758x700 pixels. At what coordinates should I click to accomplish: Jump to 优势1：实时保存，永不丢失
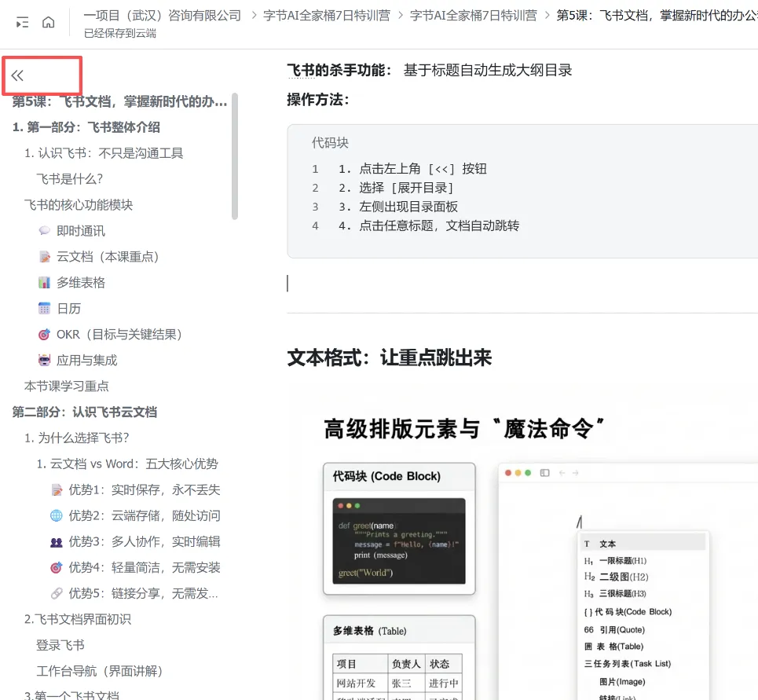point(145,489)
